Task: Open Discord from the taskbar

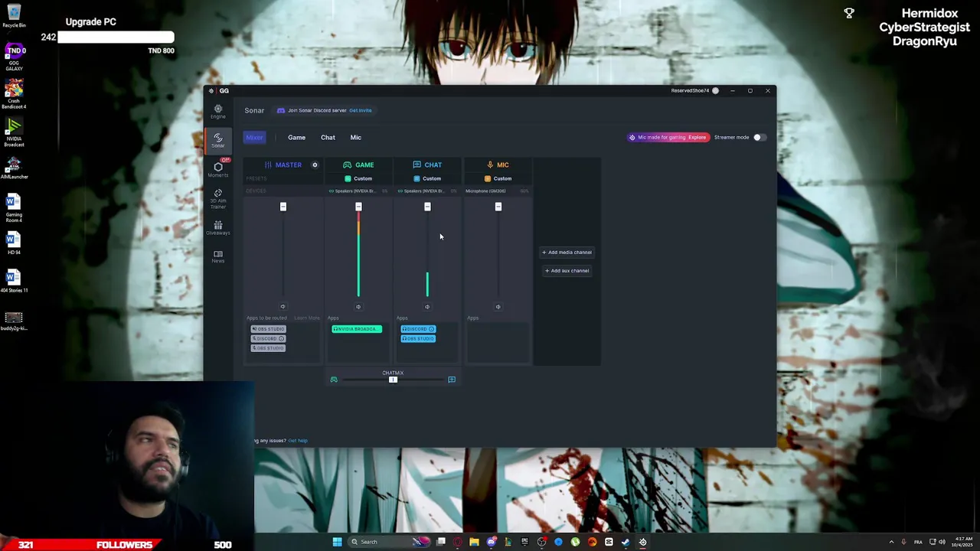Action: (492, 542)
